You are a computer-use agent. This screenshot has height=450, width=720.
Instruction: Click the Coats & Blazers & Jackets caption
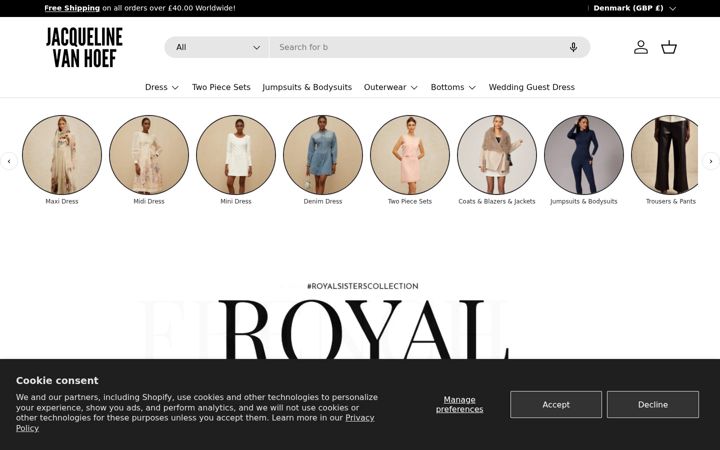(x=497, y=201)
